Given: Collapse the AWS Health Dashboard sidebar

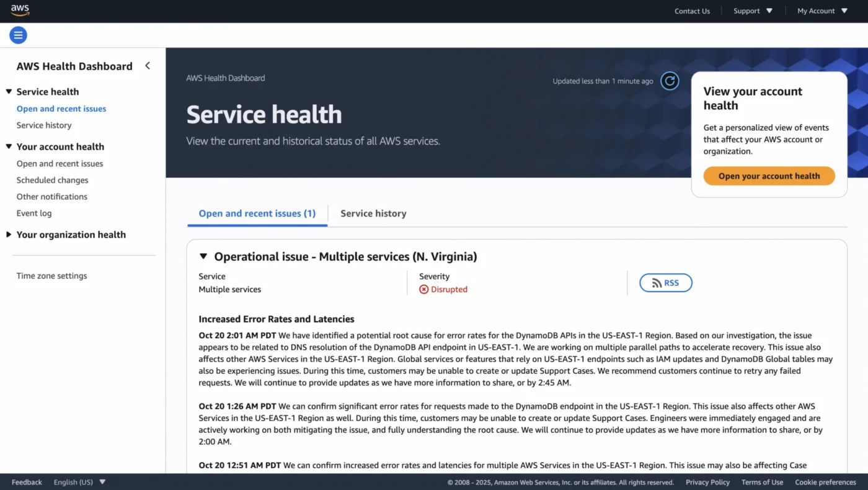Looking at the screenshot, I should (148, 66).
